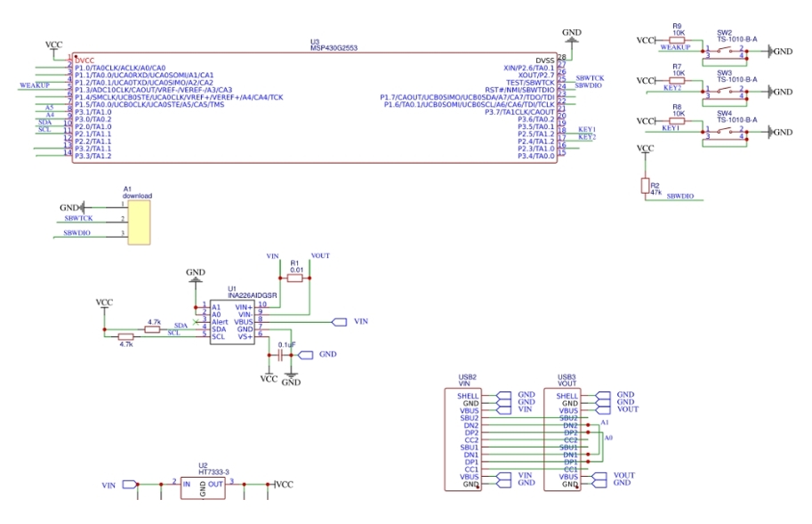Screen dimensions: 812x524
Task: Click the SW3 switch symbol
Action: tap(725, 92)
